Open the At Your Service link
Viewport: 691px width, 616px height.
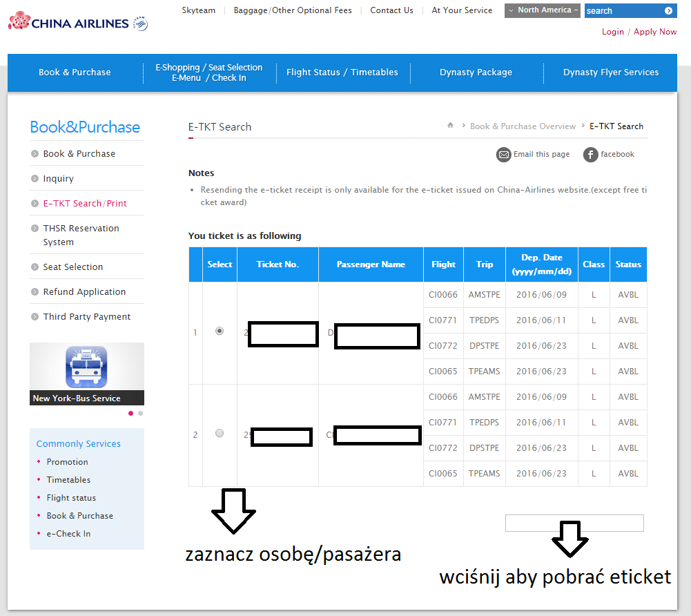(462, 10)
